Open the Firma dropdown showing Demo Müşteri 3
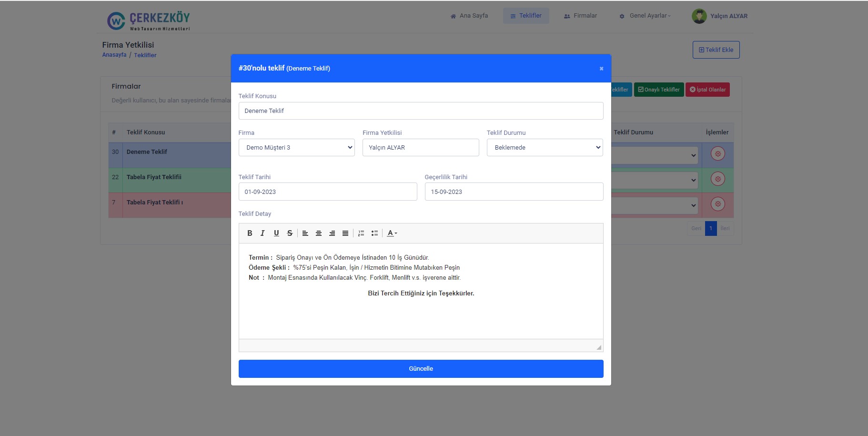Screen dimensions: 868x436 tap(296, 148)
